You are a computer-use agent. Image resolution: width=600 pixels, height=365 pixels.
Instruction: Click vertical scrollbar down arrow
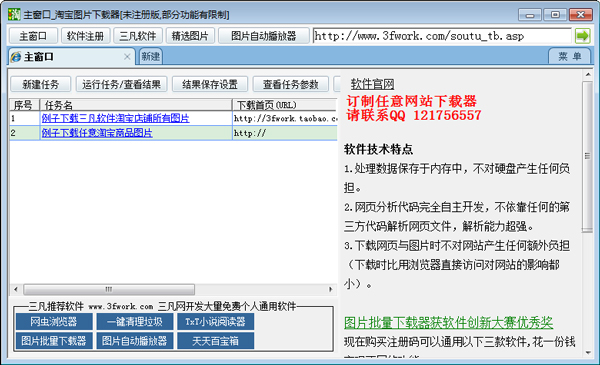(588, 353)
